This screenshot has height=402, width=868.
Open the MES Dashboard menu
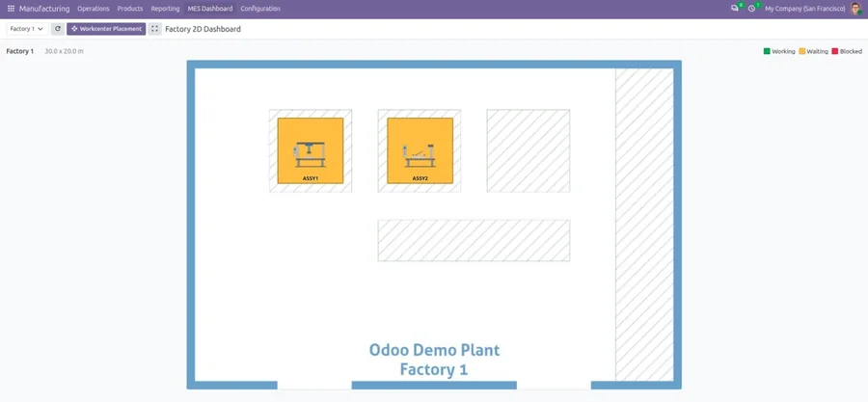(x=210, y=9)
